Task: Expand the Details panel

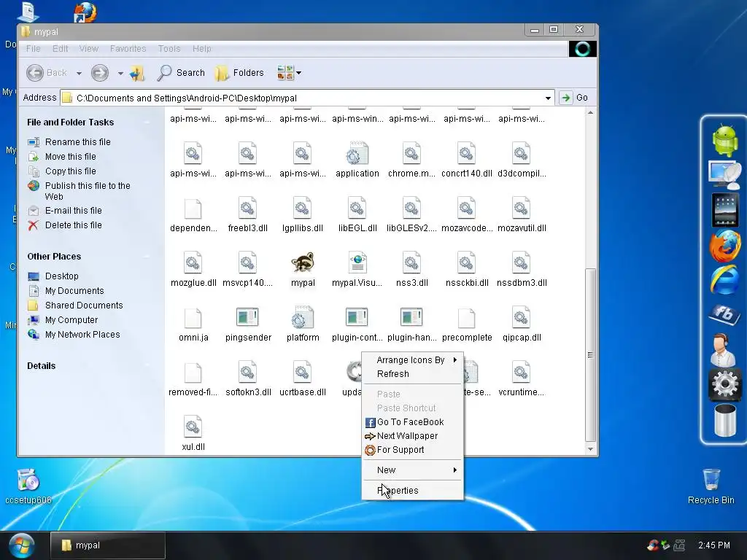Action: pyautogui.click(x=147, y=366)
